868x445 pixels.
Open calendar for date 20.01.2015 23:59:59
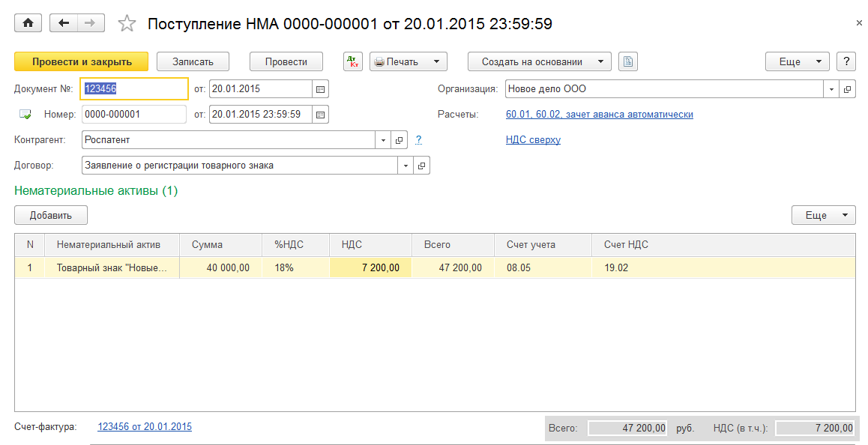tap(320, 115)
